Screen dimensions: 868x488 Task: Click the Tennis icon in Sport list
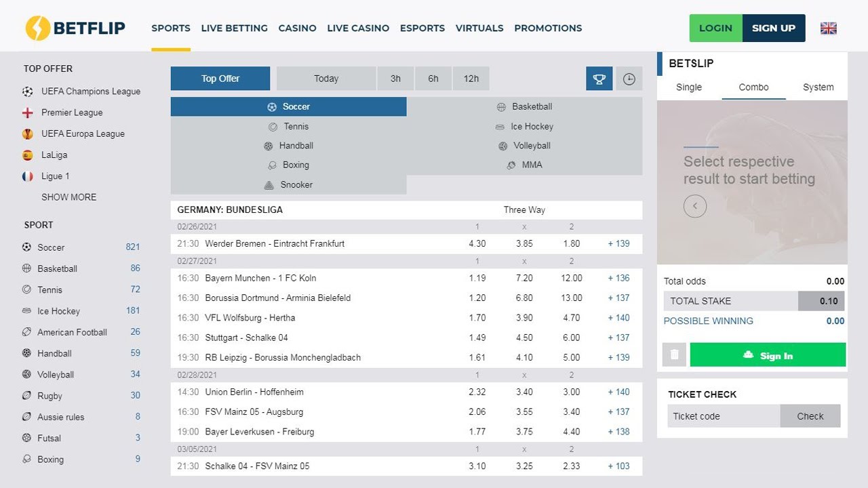[27, 289]
